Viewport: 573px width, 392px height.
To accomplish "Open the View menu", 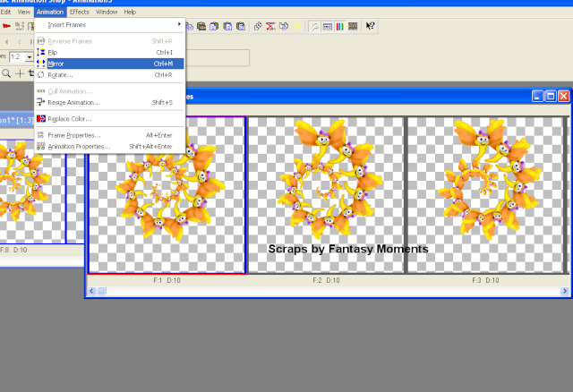I will tap(24, 12).
